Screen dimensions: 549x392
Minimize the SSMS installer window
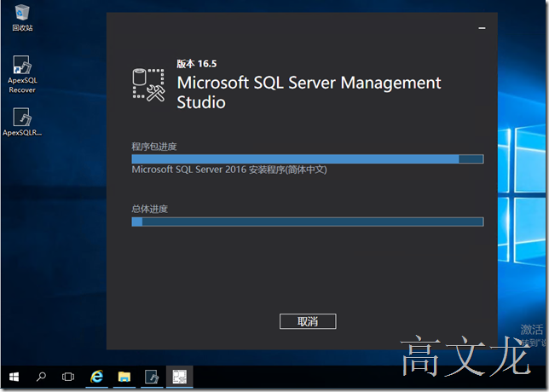[x=482, y=28]
